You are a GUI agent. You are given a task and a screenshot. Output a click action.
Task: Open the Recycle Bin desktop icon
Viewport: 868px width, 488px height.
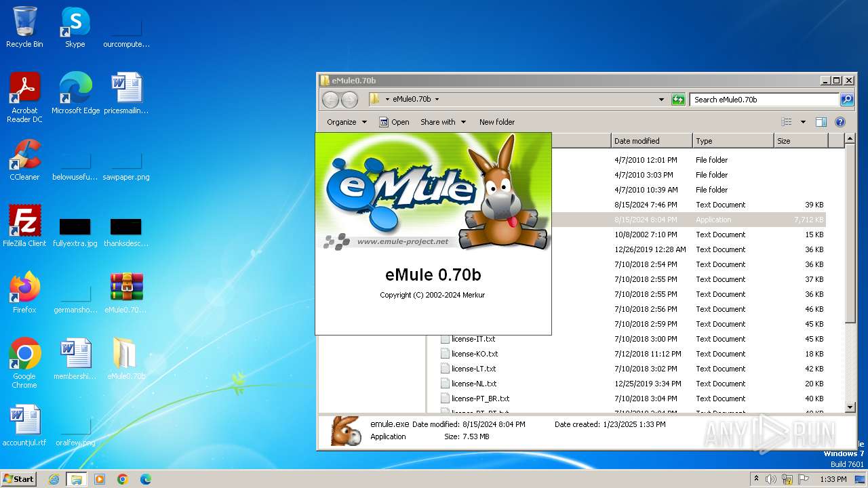(x=24, y=27)
